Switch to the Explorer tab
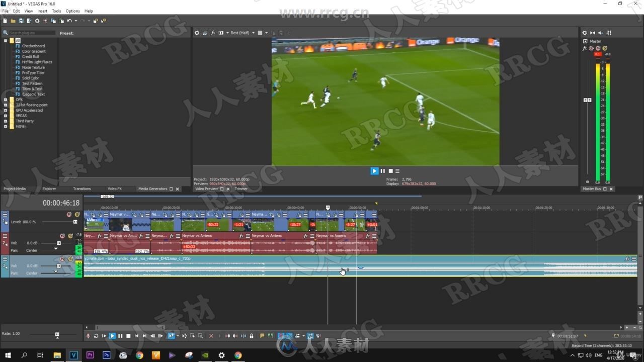The width and height of the screenshot is (644, 362). [x=49, y=189]
